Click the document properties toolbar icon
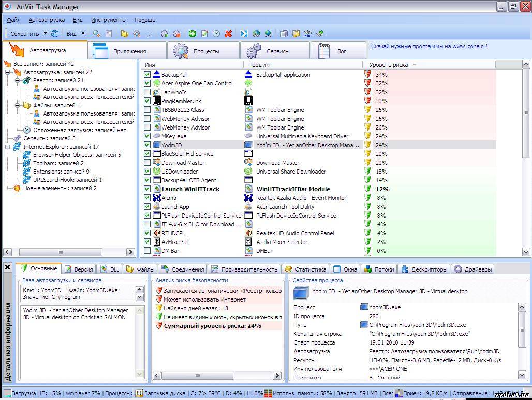This screenshot has height=400, width=532. point(109,34)
